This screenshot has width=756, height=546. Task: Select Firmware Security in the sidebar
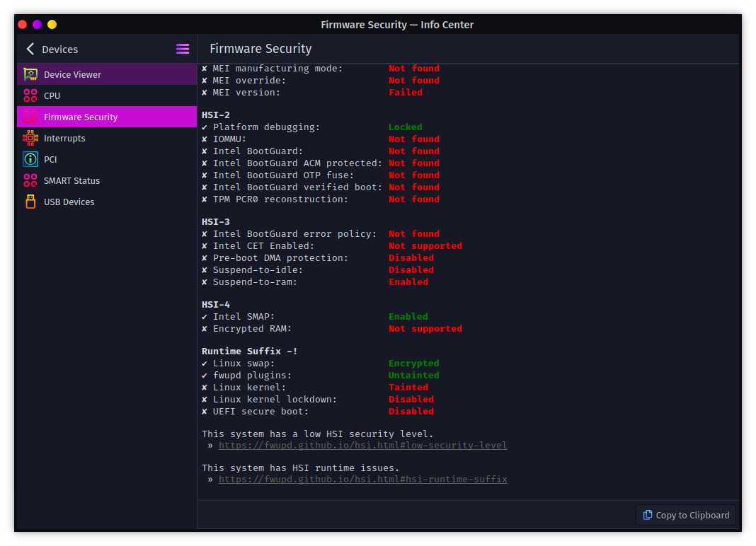tap(107, 117)
